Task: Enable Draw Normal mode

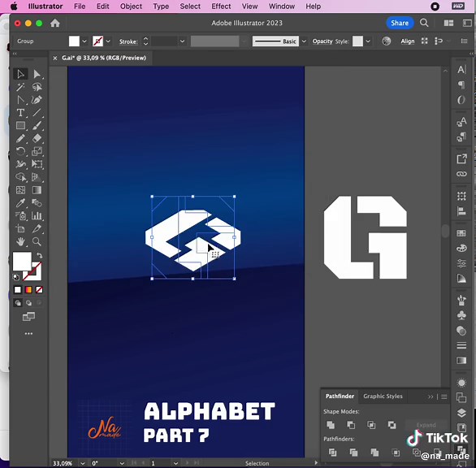Action: pyautogui.click(x=18, y=303)
